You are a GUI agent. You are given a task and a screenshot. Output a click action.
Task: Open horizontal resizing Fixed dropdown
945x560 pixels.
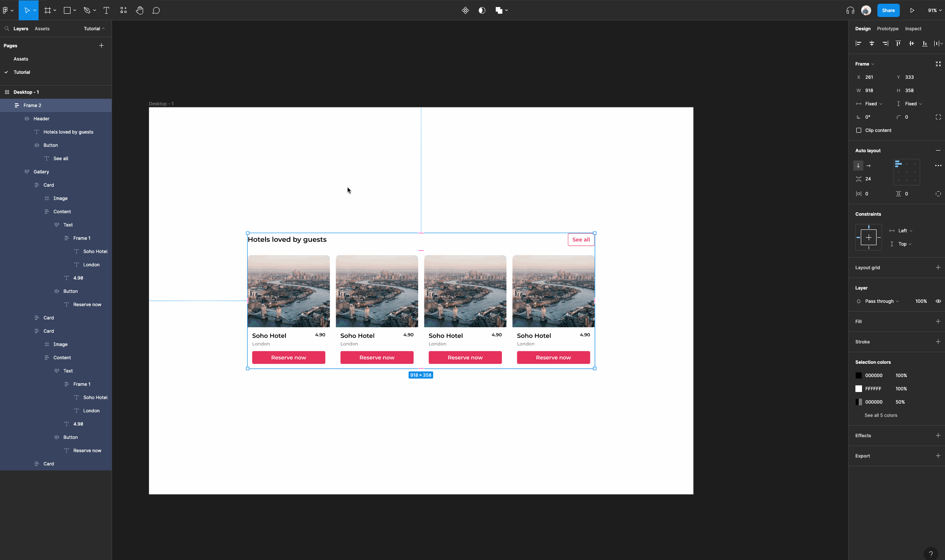click(x=874, y=104)
